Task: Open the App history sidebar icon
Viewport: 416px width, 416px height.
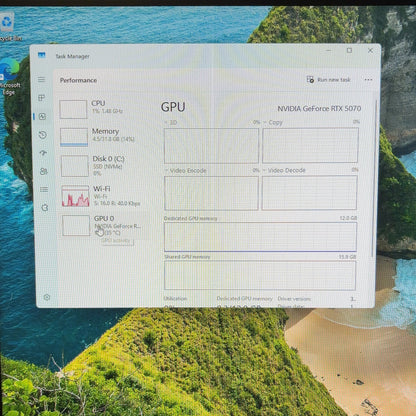Action: tap(43, 135)
